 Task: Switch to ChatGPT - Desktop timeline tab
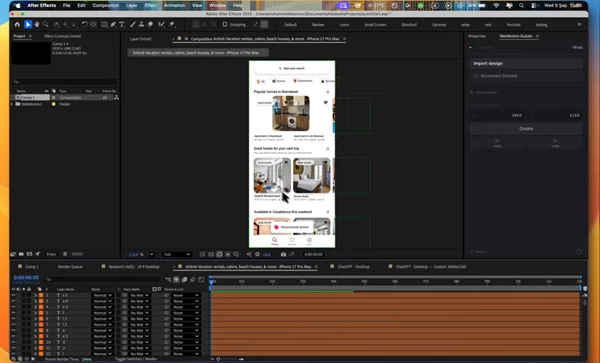pyautogui.click(x=354, y=267)
